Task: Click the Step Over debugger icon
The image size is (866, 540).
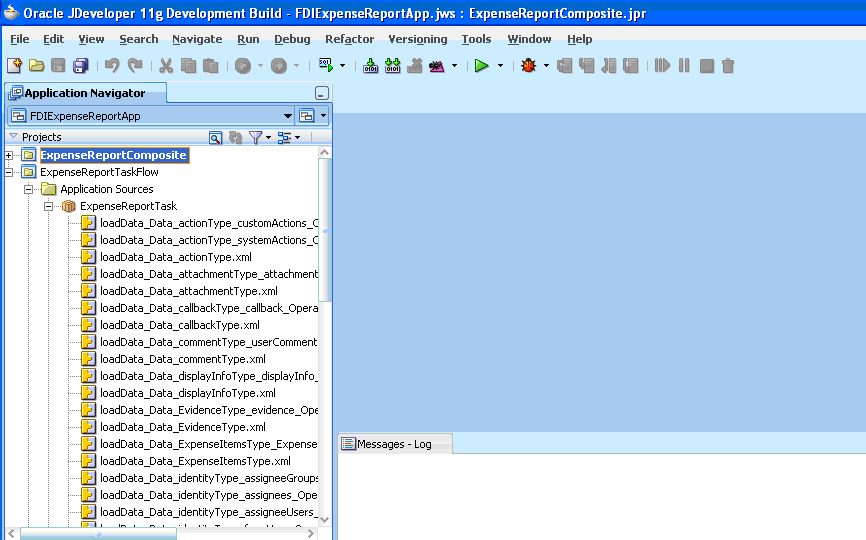Action: click(564, 66)
